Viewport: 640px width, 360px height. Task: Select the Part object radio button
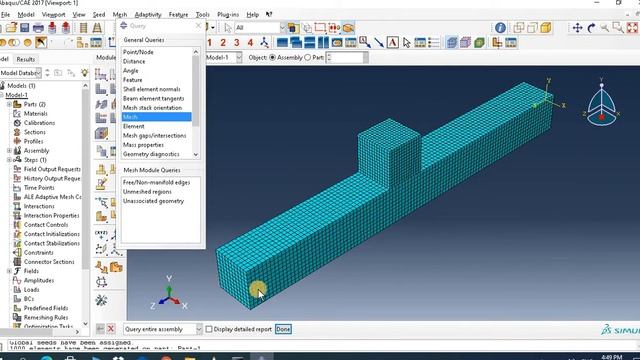click(308, 58)
